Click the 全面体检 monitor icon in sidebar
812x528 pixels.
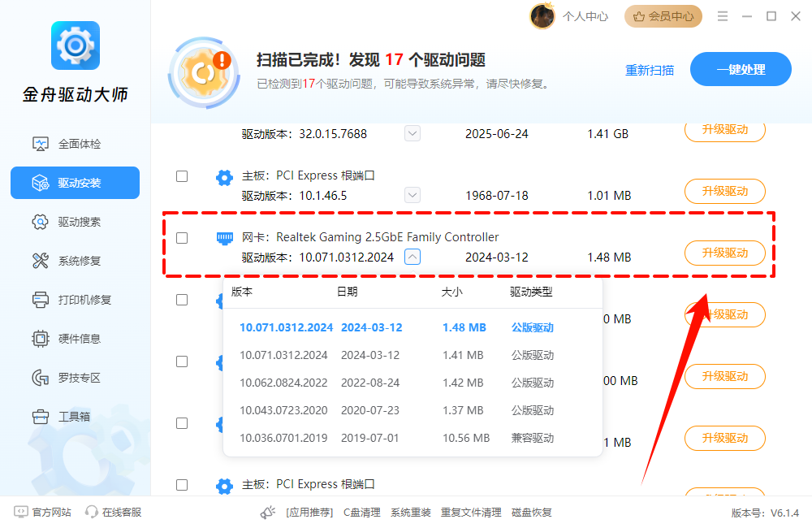pyautogui.click(x=40, y=144)
